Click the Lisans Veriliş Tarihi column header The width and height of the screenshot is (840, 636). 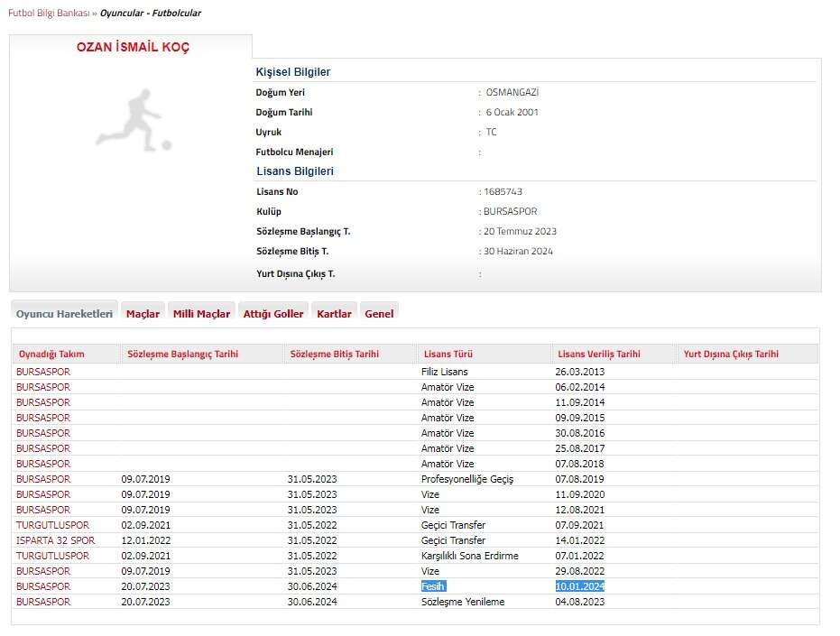tap(599, 355)
